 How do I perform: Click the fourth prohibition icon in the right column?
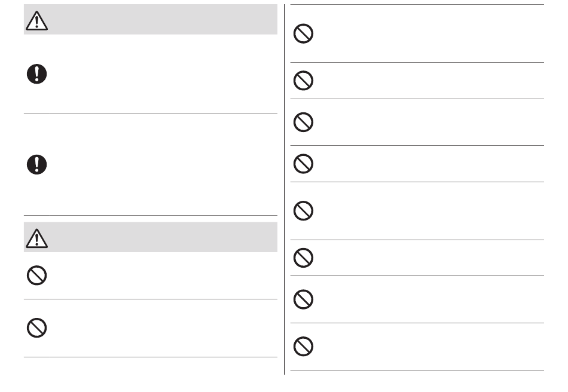[303, 164]
